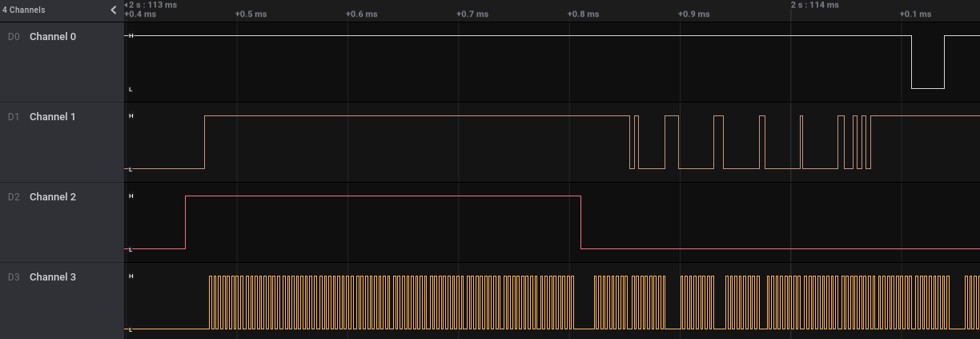Click the '2 s : 113 ms' time label
The image size is (980, 339).
(x=152, y=5)
